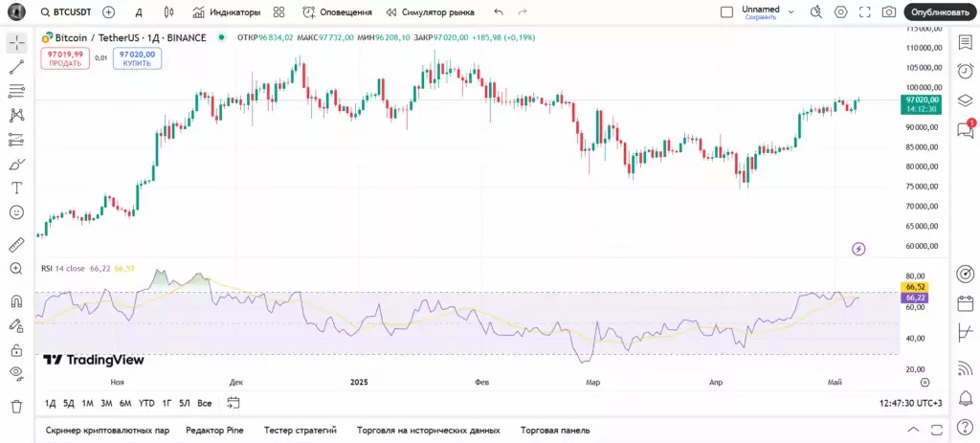
Task: Open the Торговая панель tab
Action: click(555, 430)
